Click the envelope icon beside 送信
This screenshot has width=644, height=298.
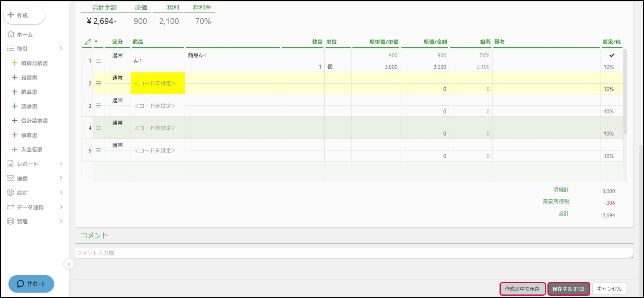pos(11,178)
